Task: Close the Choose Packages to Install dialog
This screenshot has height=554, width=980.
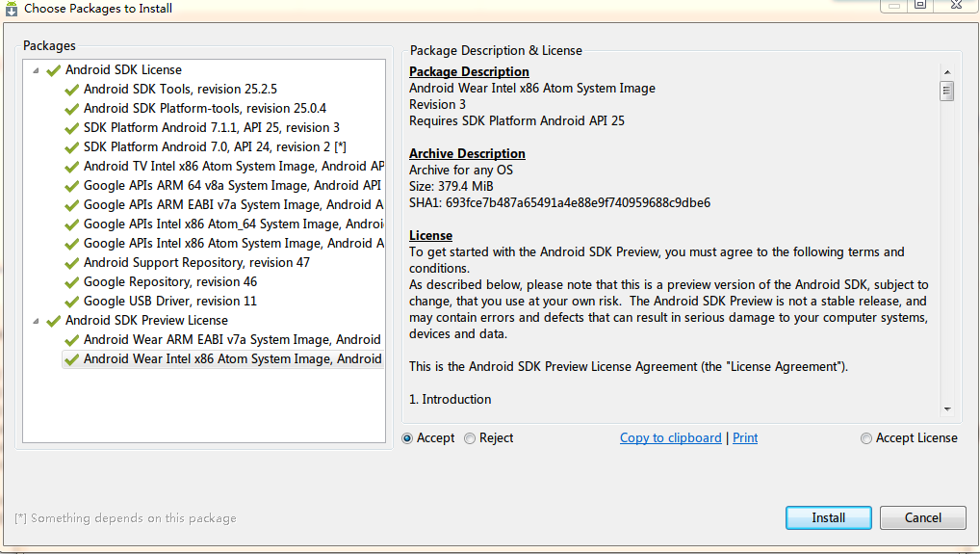Action: 956,5
